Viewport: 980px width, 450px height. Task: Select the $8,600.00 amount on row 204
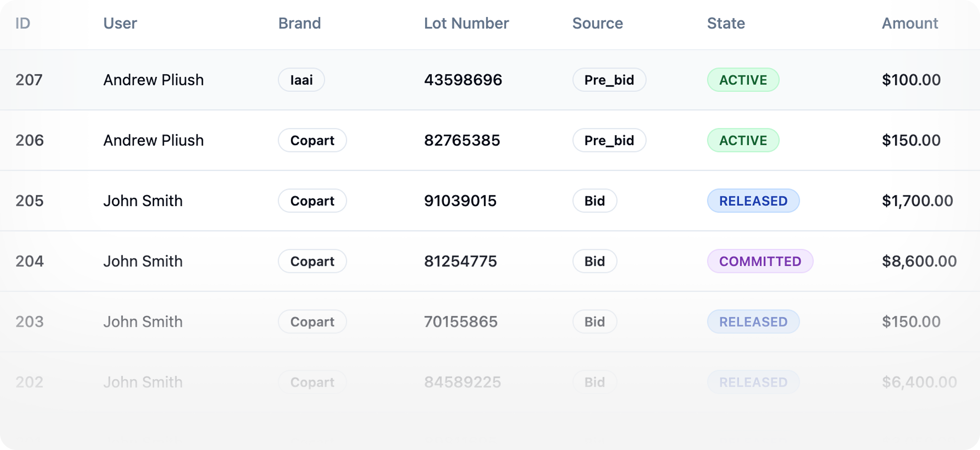pyautogui.click(x=918, y=261)
